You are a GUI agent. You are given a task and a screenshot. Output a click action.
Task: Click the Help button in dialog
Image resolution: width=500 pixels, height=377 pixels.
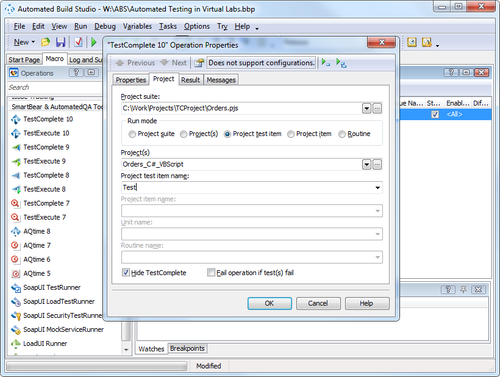pos(367,303)
